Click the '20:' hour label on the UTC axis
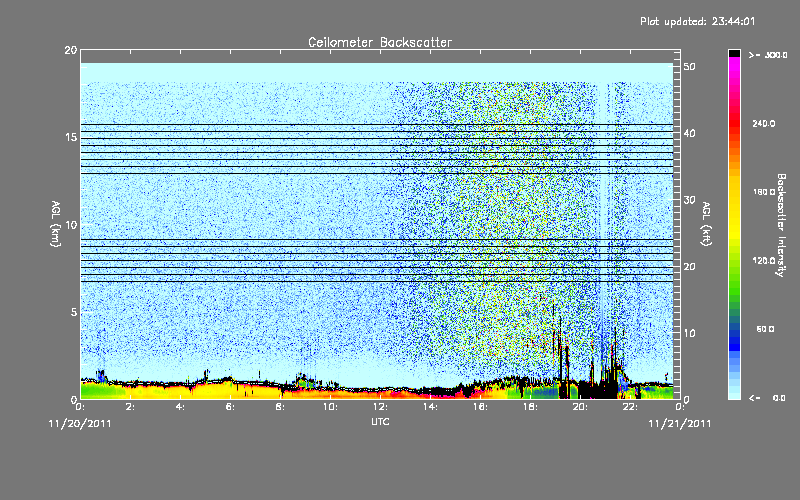The width and height of the screenshot is (800, 500). coord(580,407)
